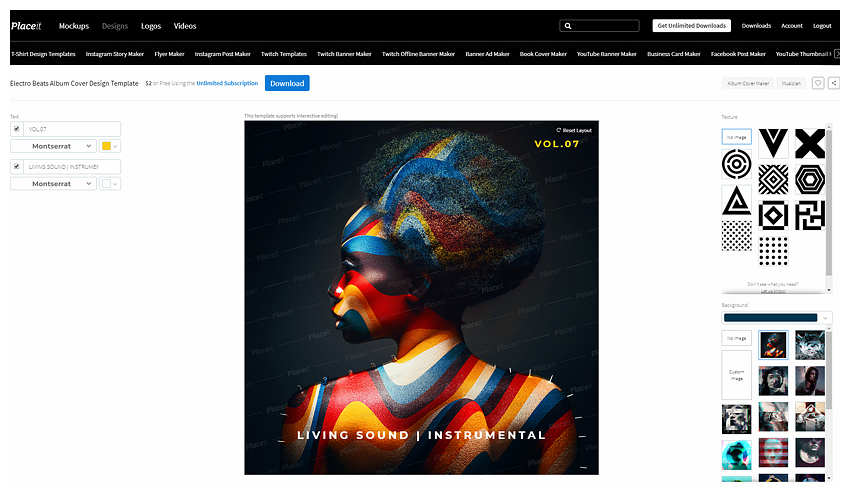Open the Designs menu
The image size is (850, 498).
click(x=115, y=26)
